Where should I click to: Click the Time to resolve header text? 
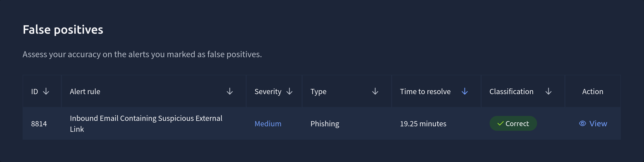(x=425, y=91)
